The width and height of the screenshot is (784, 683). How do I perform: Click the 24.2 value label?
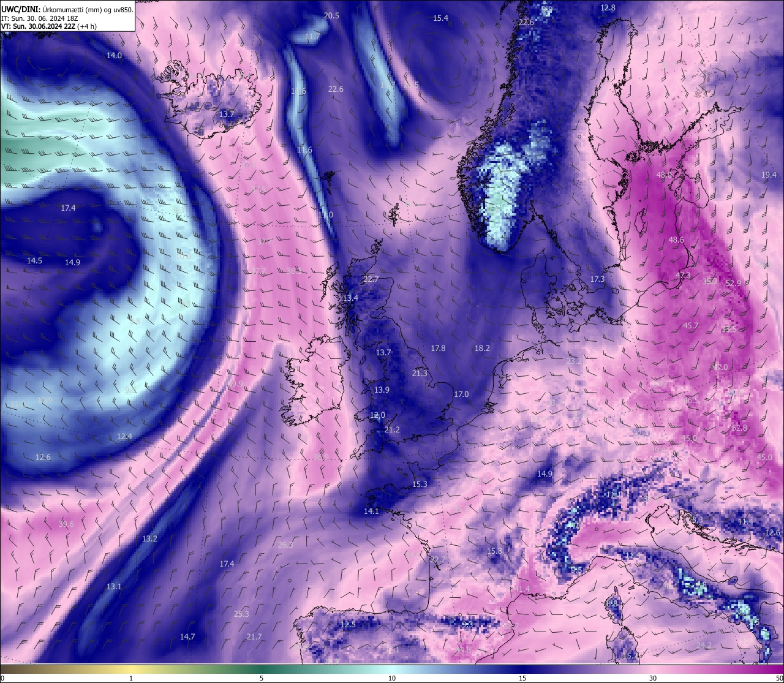[704, 645]
